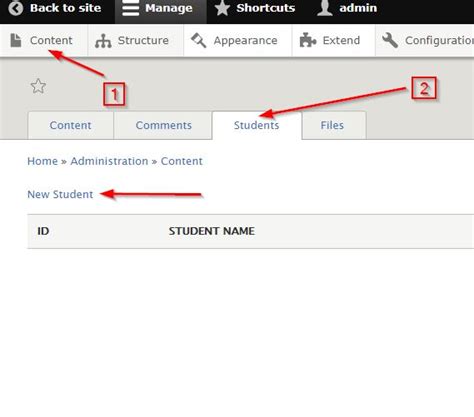Click the admin user silhouette icon
Image resolution: width=474 pixels, height=417 pixels.
[x=325, y=8]
